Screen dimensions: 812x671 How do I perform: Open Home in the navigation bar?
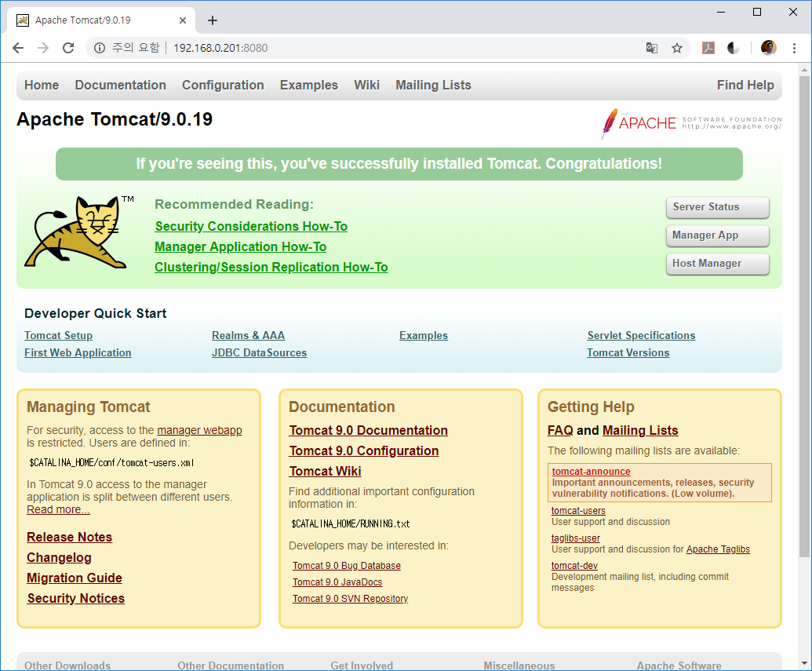click(x=42, y=85)
